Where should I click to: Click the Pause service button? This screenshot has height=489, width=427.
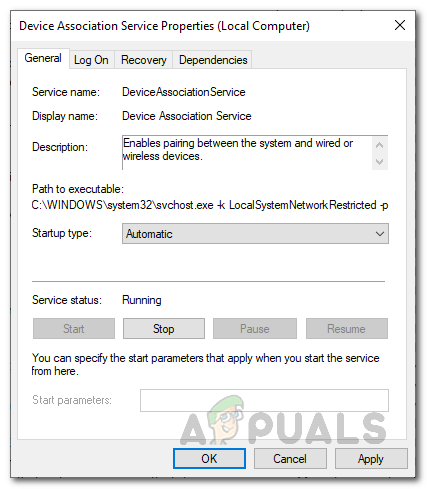[x=255, y=329]
